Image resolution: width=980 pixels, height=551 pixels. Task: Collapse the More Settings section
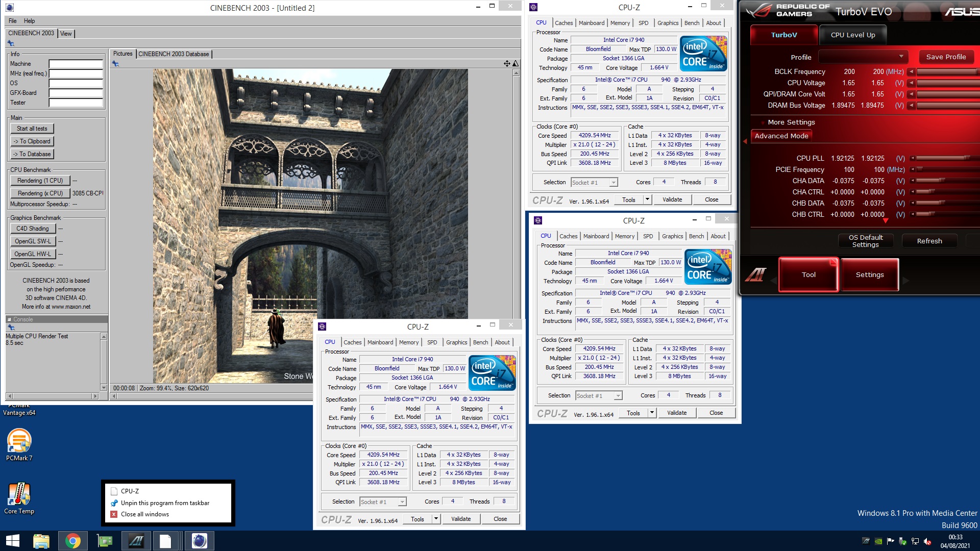(791, 122)
